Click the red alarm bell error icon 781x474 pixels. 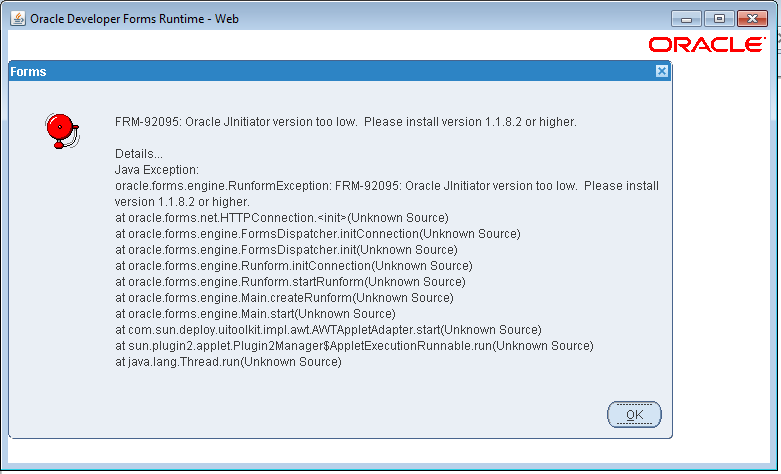pos(62,131)
